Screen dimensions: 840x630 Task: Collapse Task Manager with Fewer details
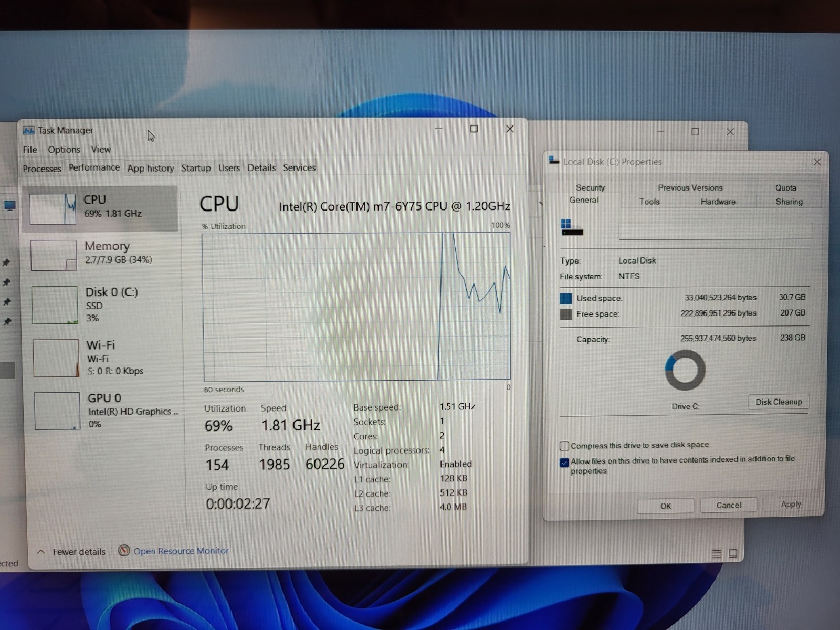71,552
